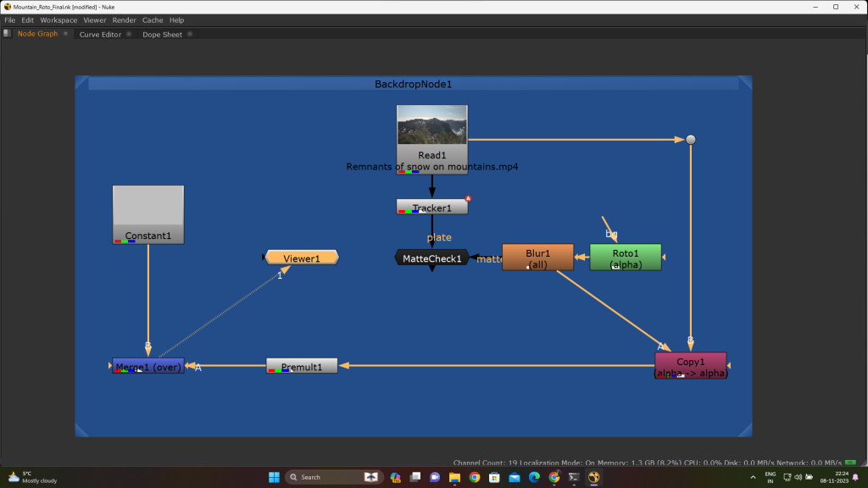
Task: Open the Teams chat taskbar icon
Action: click(435, 477)
